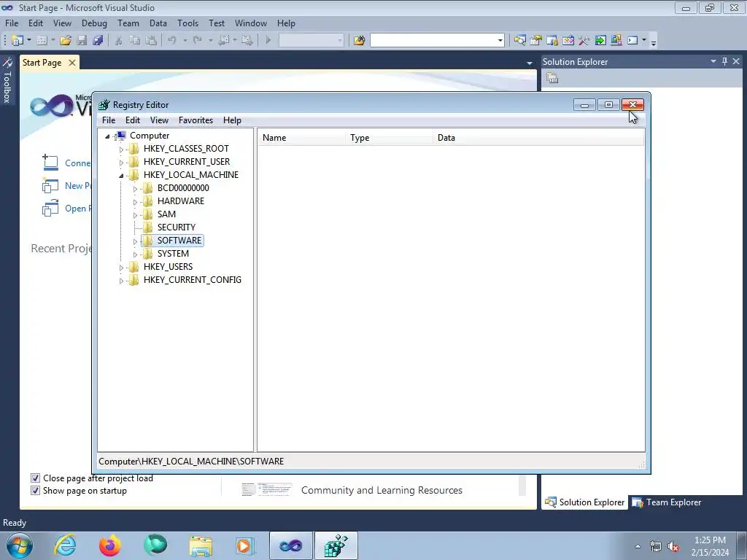Image resolution: width=747 pixels, height=560 pixels.
Task: Click the Solution Explorer Properties icon
Action: (x=552, y=78)
